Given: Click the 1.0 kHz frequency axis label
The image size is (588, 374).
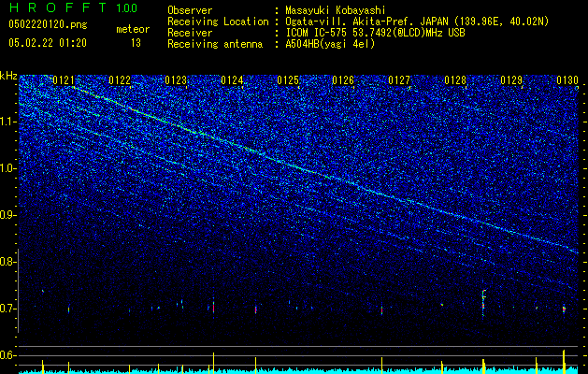Looking at the screenshot, I should tap(7, 168).
